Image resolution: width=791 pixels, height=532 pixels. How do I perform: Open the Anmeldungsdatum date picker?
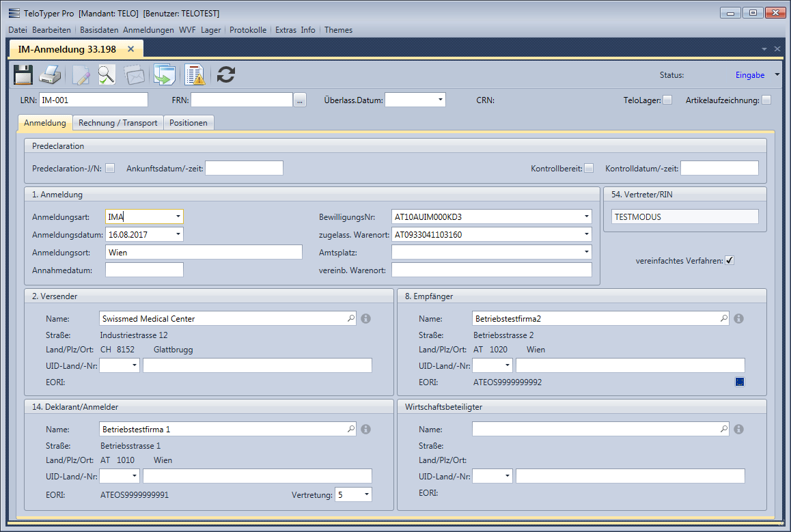[x=178, y=234]
